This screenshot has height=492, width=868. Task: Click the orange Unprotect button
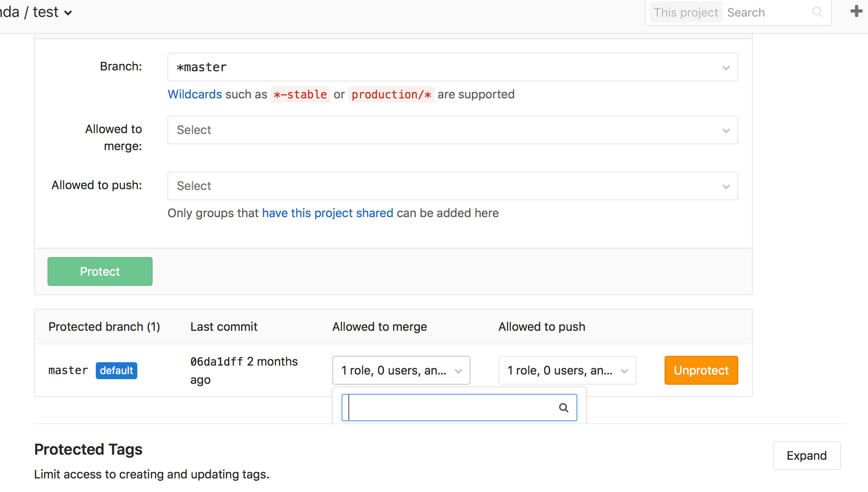pyautogui.click(x=701, y=370)
